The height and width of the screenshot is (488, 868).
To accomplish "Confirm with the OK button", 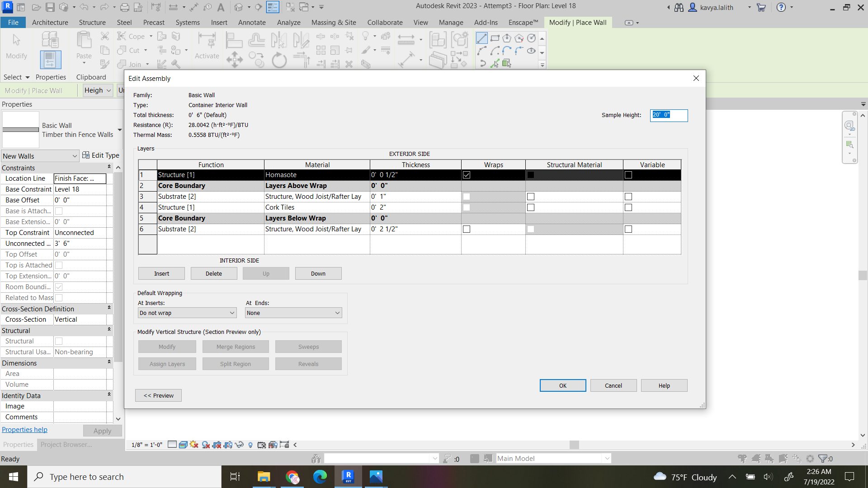I will (563, 385).
